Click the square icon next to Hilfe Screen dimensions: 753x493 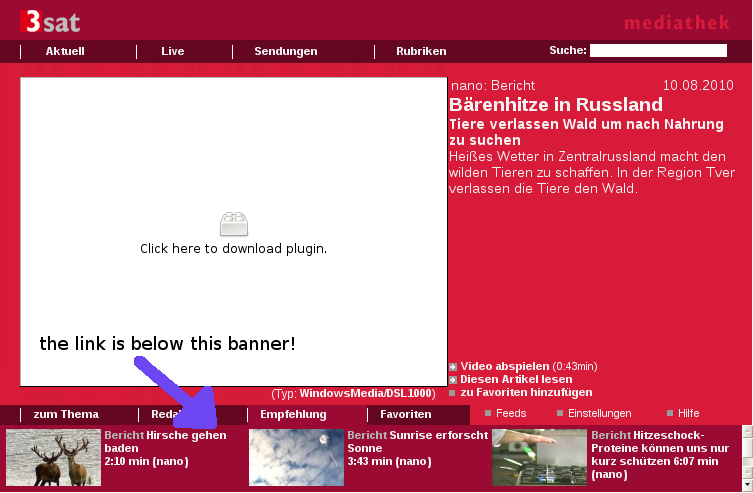pos(670,413)
